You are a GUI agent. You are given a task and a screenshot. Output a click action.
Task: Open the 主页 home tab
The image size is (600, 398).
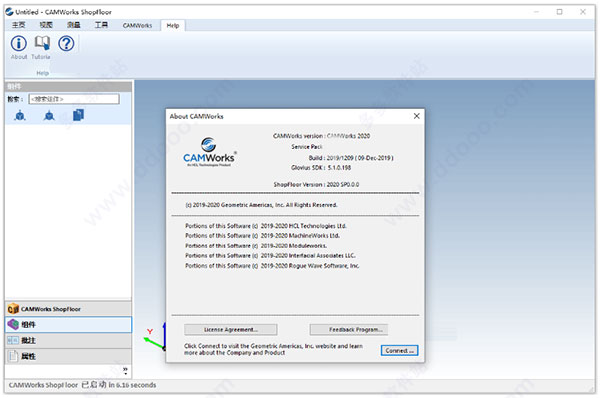coord(18,25)
